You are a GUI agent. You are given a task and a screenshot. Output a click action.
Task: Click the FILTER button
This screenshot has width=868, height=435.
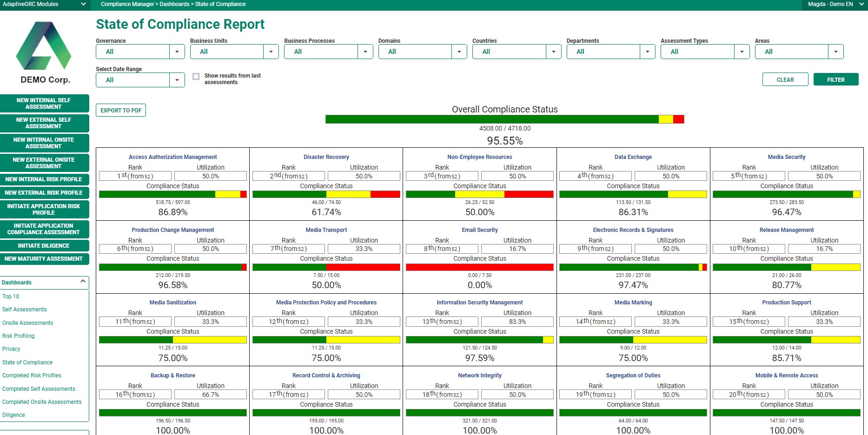[x=835, y=79]
